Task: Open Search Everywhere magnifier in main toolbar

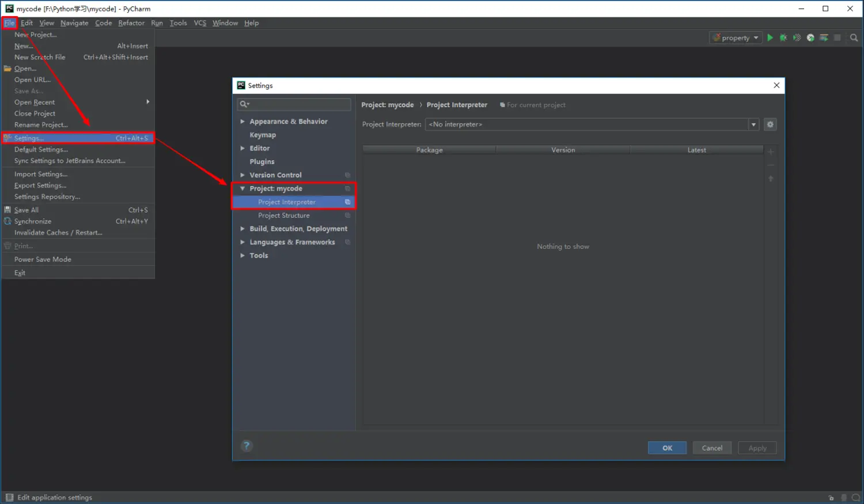Action: 854,37
